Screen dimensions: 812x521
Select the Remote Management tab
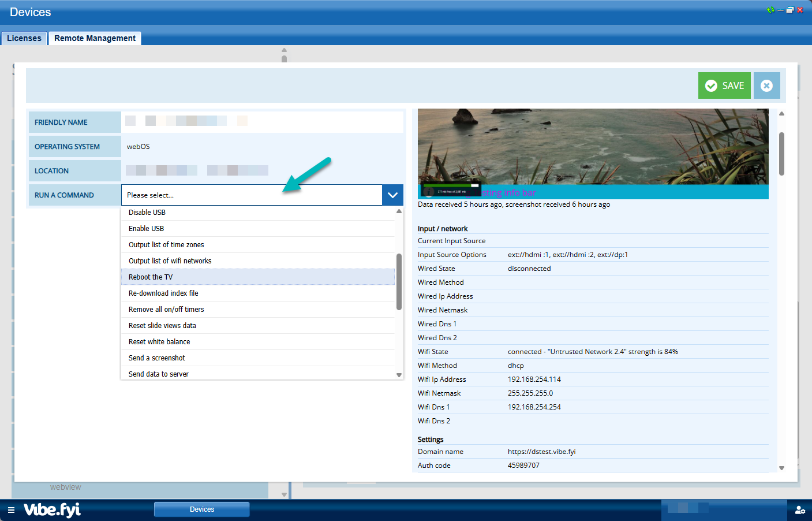(95, 38)
